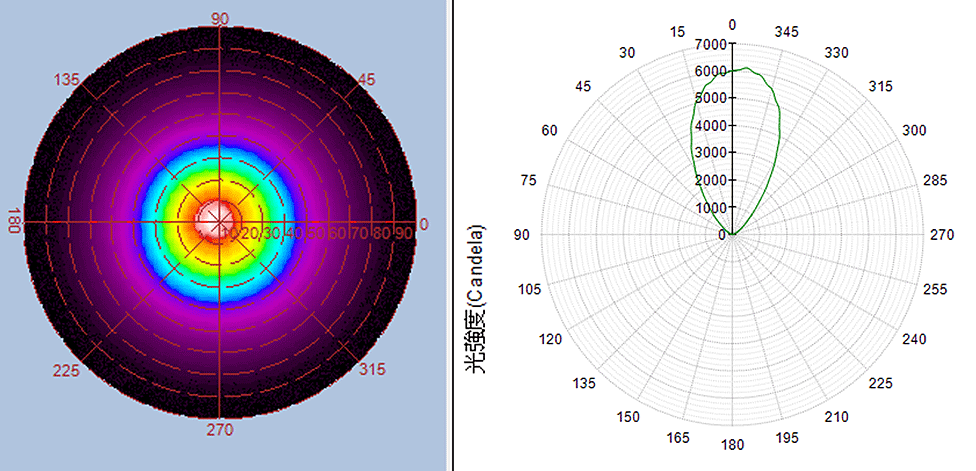Image resolution: width=976 pixels, height=471 pixels.
Task: Click the 345 angle label on the polar plot
Action: click(x=786, y=32)
